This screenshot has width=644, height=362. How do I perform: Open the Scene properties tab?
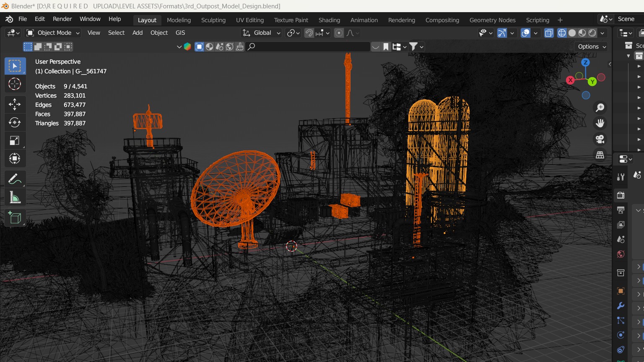pos(621,239)
